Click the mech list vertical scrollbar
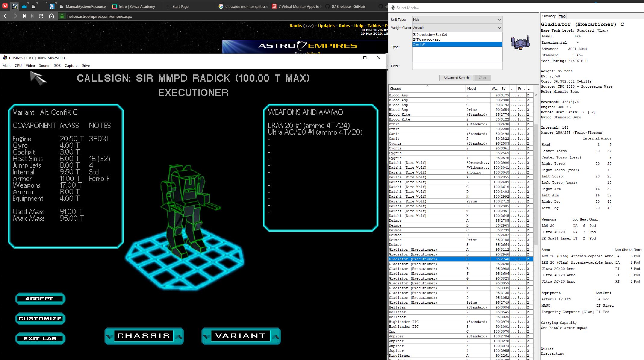 click(x=536, y=181)
